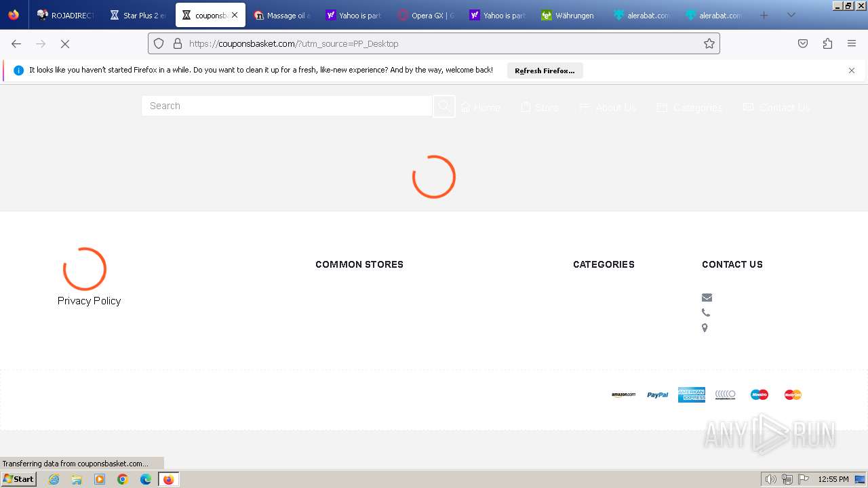Switch to the Währungen tab
The image size is (868, 488).
pos(569,15)
